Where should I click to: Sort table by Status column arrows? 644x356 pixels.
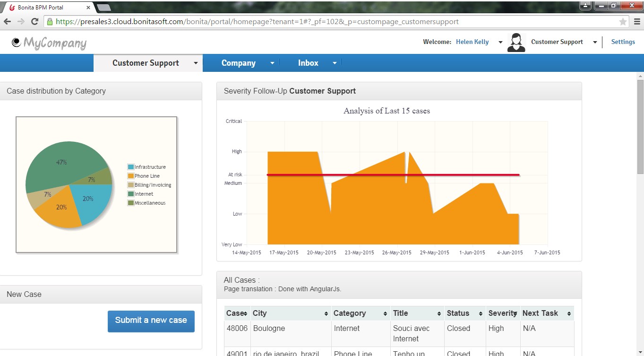pyautogui.click(x=481, y=314)
